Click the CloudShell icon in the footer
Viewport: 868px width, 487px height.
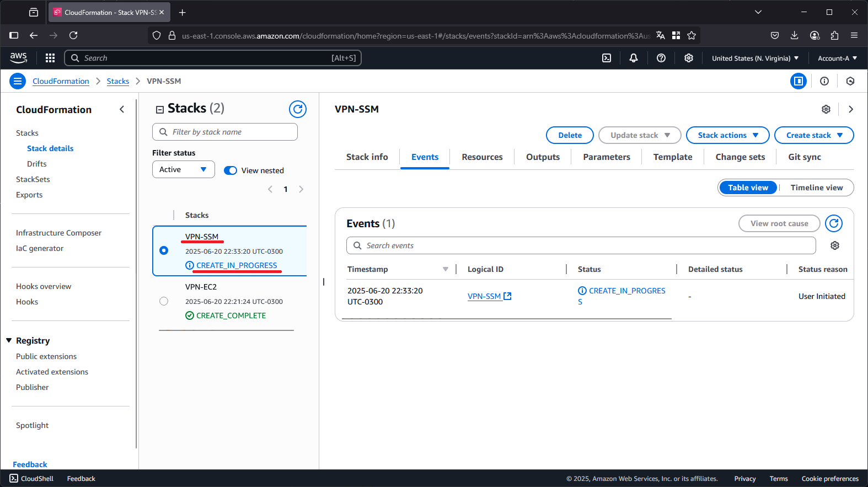14,478
